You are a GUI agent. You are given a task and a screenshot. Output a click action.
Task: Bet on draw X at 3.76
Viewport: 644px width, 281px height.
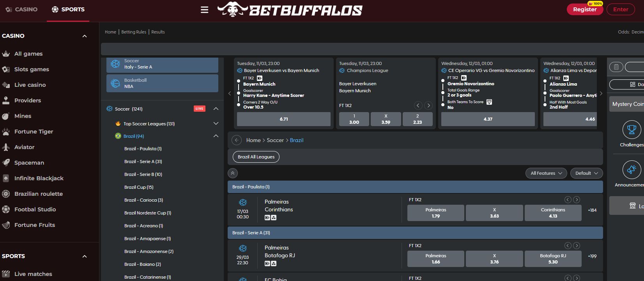[x=494, y=259]
